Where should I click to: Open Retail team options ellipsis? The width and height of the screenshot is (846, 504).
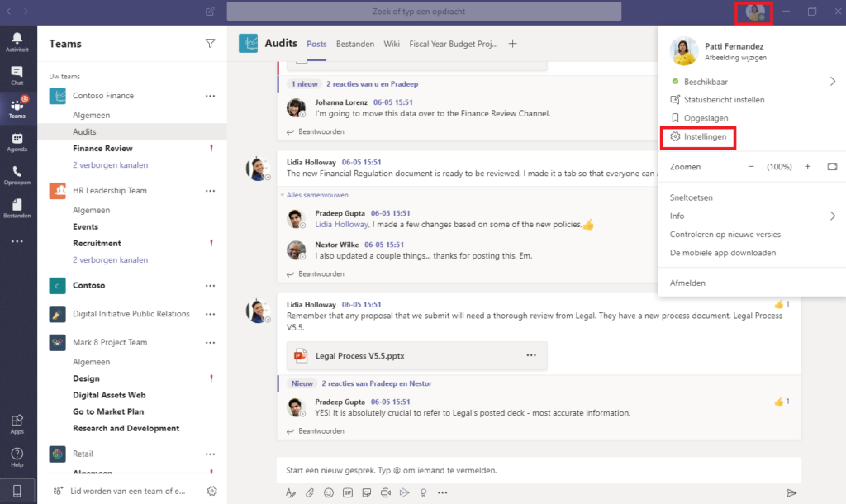211,454
